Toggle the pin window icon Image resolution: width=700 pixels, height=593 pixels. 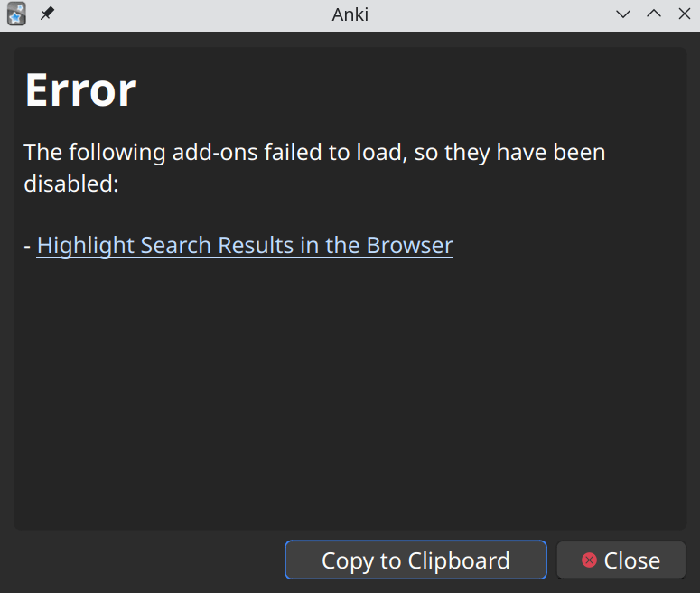(47, 14)
